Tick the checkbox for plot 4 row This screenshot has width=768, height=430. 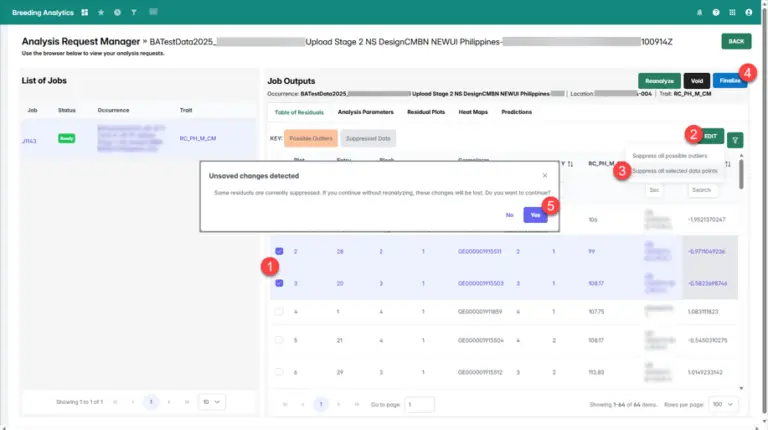click(279, 311)
